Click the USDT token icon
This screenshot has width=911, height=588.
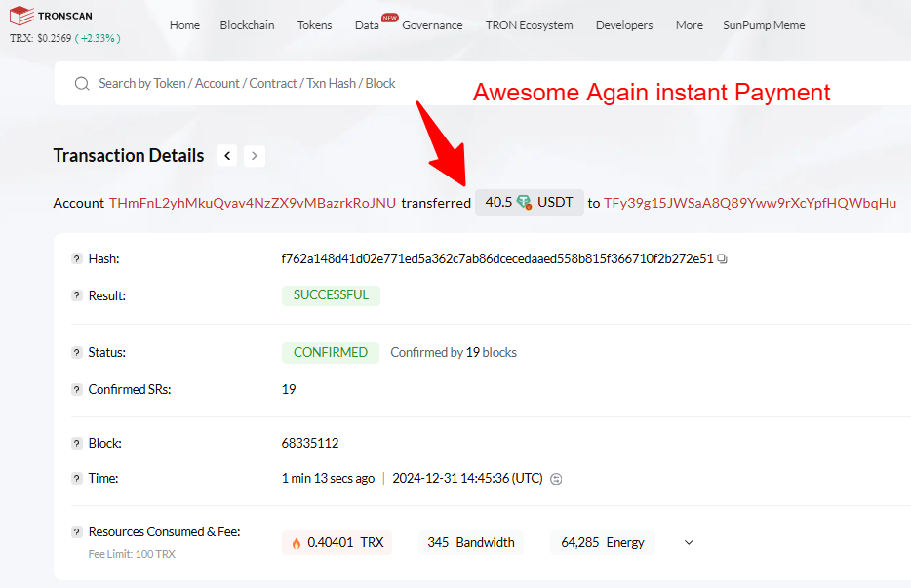pyautogui.click(x=524, y=202)
